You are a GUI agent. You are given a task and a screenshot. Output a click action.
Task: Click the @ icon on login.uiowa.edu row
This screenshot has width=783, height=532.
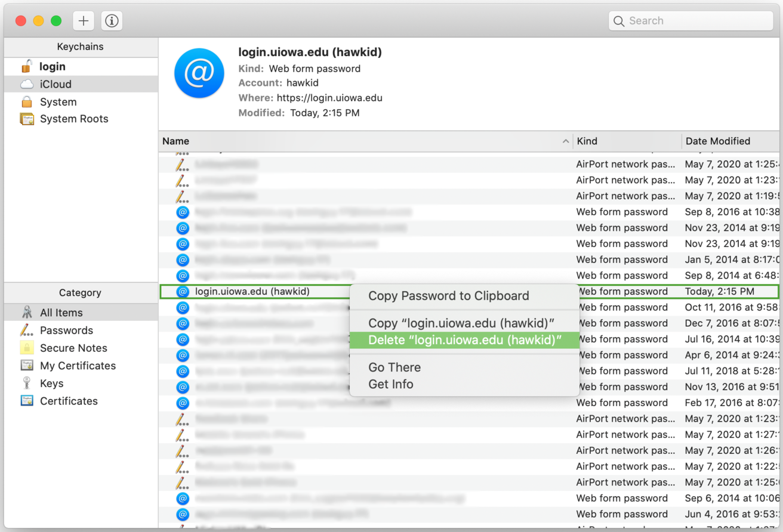[x=183, y=291]
